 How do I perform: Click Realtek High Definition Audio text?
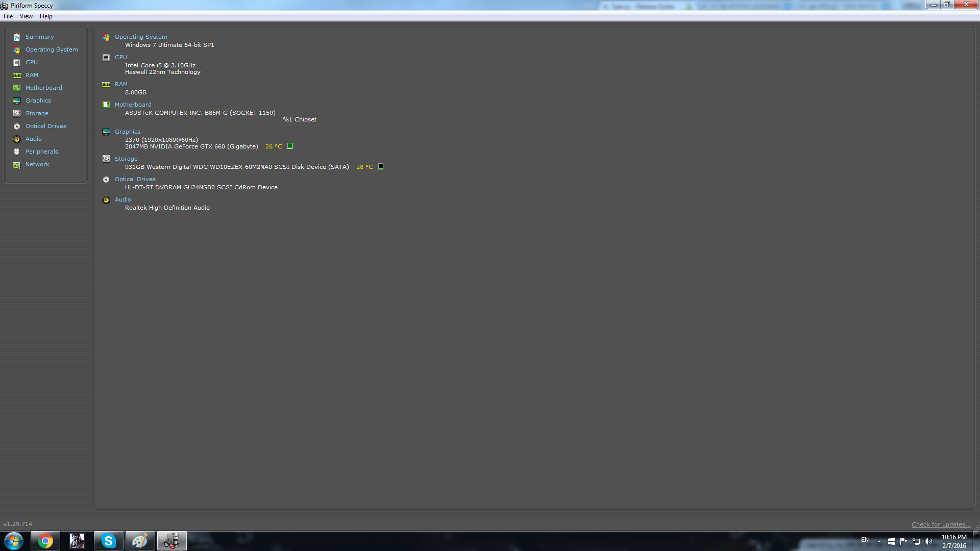click(x=167, y=208)
